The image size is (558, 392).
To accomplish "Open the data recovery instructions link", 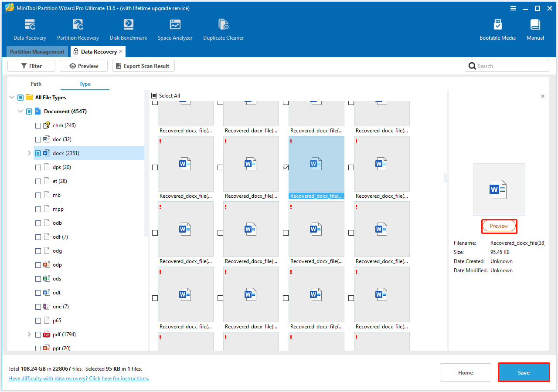I will (x=78, y=378).
